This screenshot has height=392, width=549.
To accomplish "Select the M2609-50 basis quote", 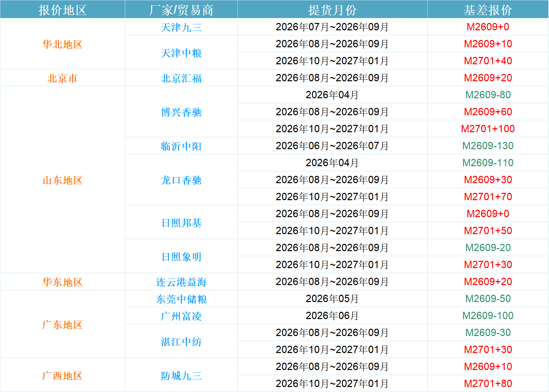I will point(488,299).
